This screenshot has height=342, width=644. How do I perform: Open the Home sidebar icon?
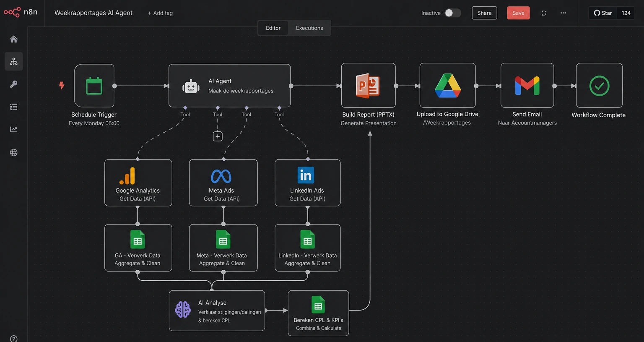point(14,39)
